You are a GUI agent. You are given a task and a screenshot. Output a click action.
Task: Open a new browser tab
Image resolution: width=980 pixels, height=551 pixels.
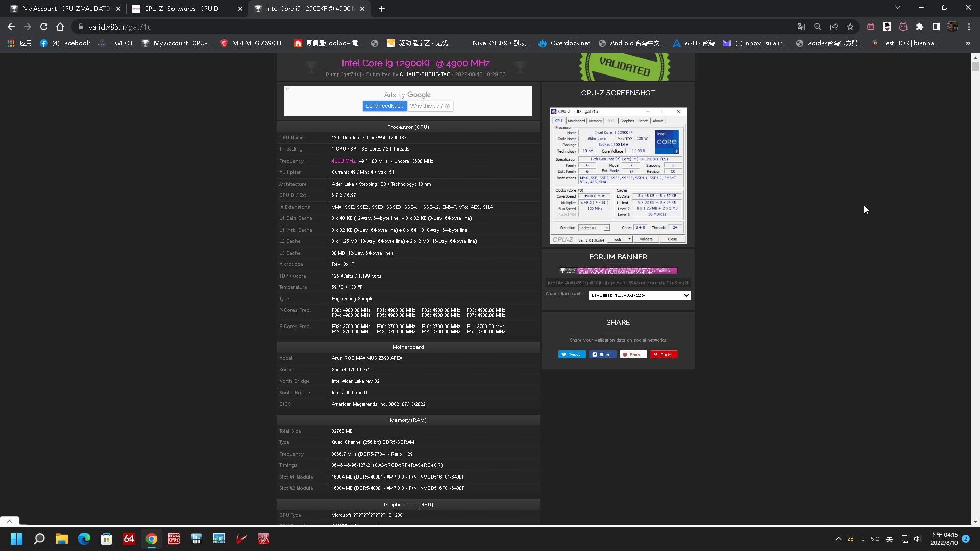(382, 8)
